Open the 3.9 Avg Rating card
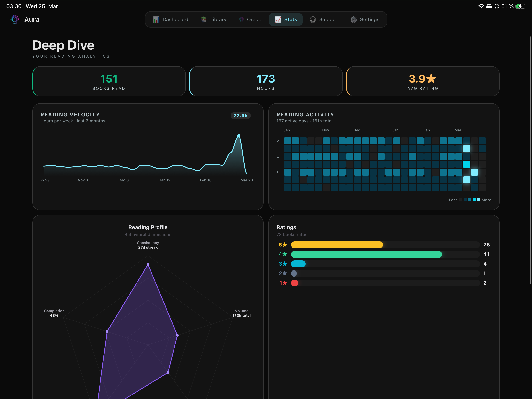532x399 pixels. point(423,81)
